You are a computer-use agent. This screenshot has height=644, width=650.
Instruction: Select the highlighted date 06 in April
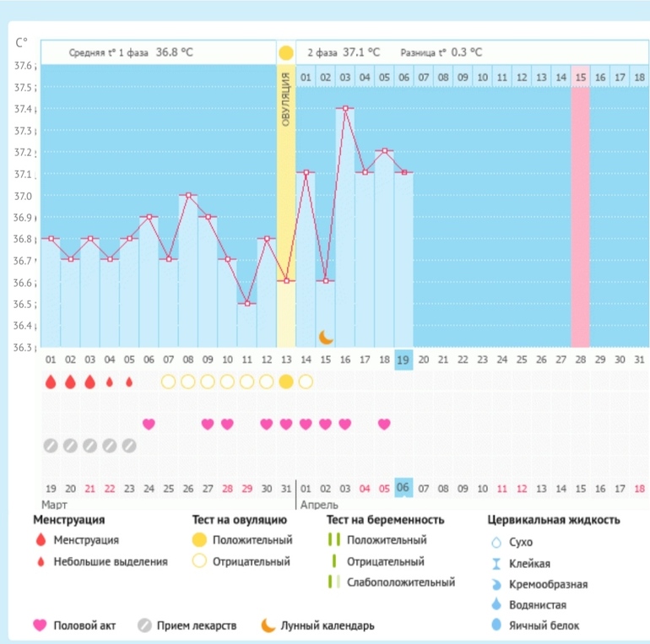[404, 488]
